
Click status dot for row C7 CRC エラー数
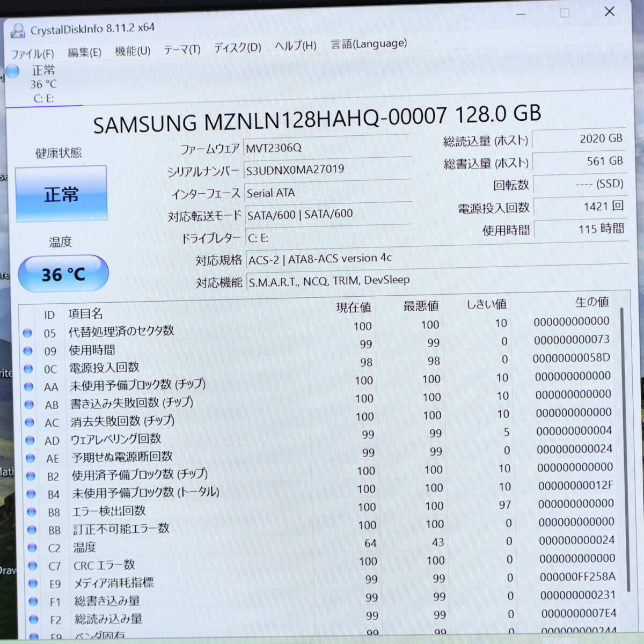click(33, 566)
